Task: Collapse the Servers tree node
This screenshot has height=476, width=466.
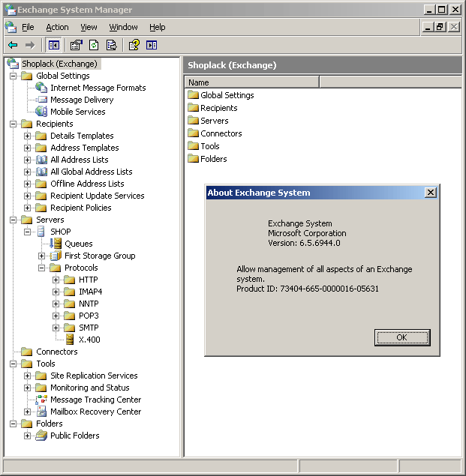Action: [13, 220]
